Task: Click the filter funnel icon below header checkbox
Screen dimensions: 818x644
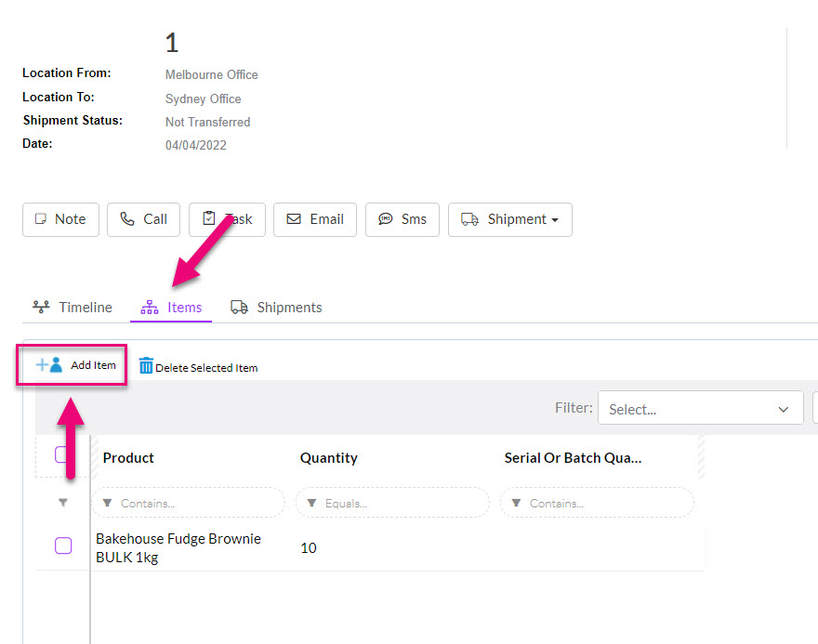Action: (63, 503)
